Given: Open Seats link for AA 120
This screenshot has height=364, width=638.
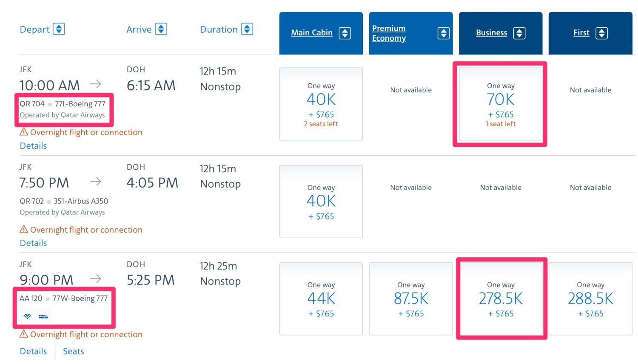Looking at the screenshot, I should 73,351.
